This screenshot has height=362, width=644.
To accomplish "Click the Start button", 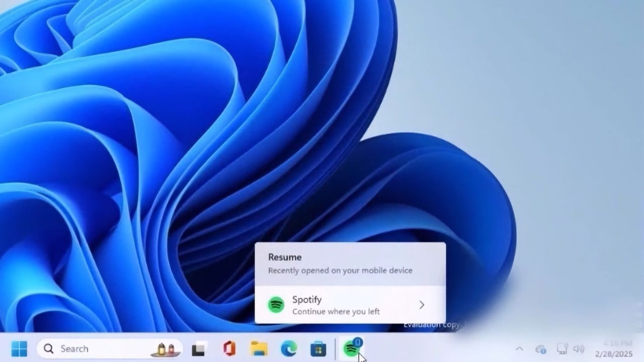I will coord(20,348).
